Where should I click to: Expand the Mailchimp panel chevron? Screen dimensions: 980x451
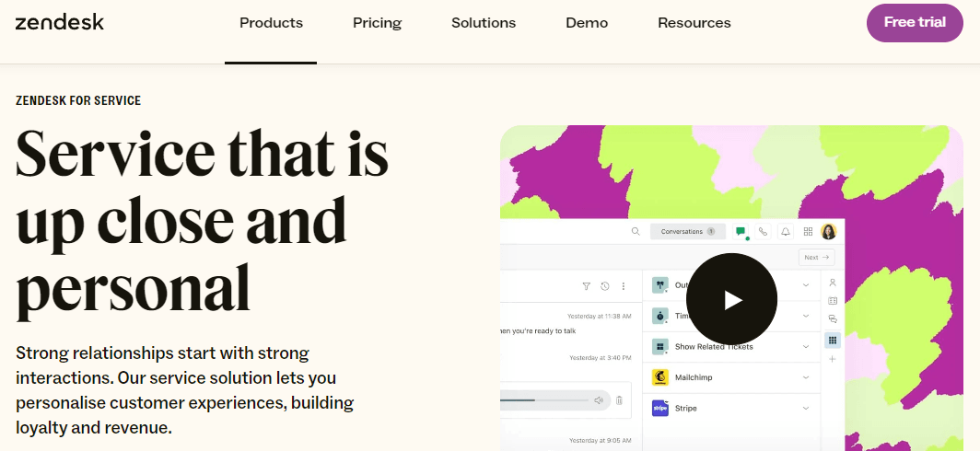806,377
